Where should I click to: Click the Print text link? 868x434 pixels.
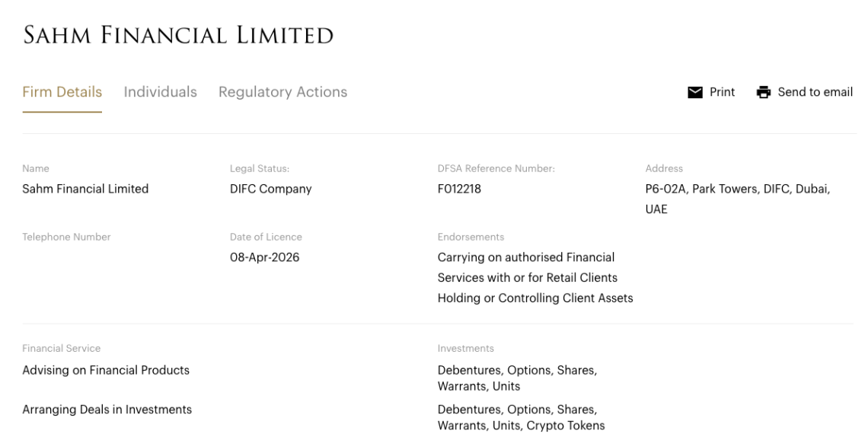coord(722,92)
